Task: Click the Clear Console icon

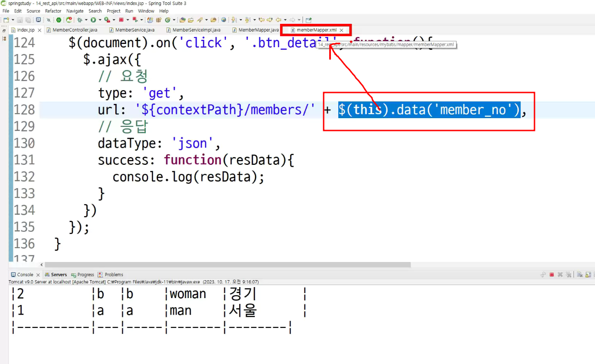Action: (579, 275)
